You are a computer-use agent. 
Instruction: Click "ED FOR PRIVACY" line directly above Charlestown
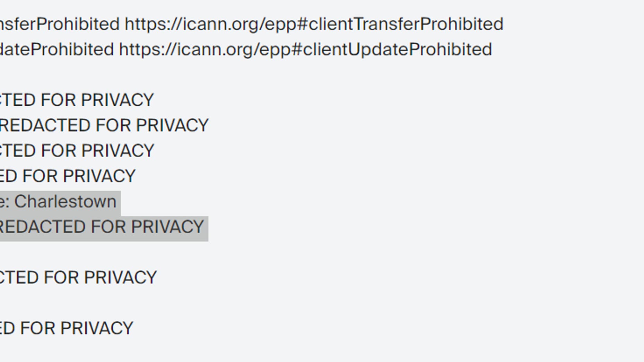(x=68, y=176)
